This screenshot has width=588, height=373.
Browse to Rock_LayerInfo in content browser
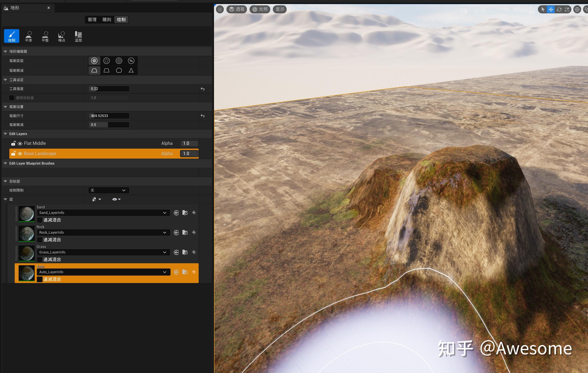[x=185, y=233]
